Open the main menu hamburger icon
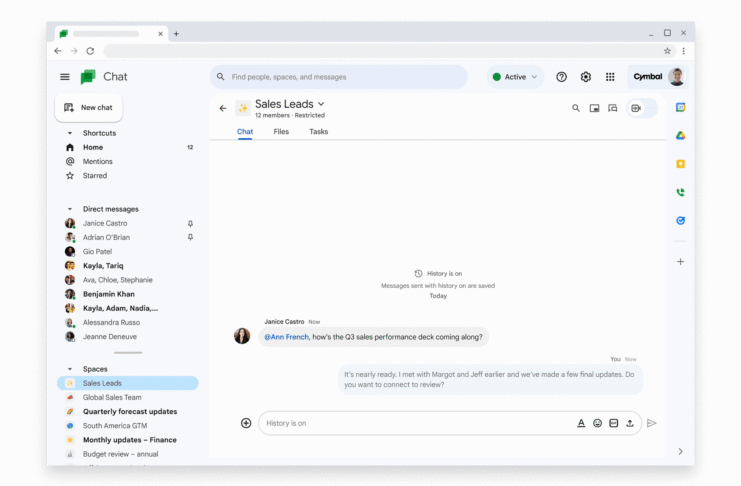 pos(65,77)
